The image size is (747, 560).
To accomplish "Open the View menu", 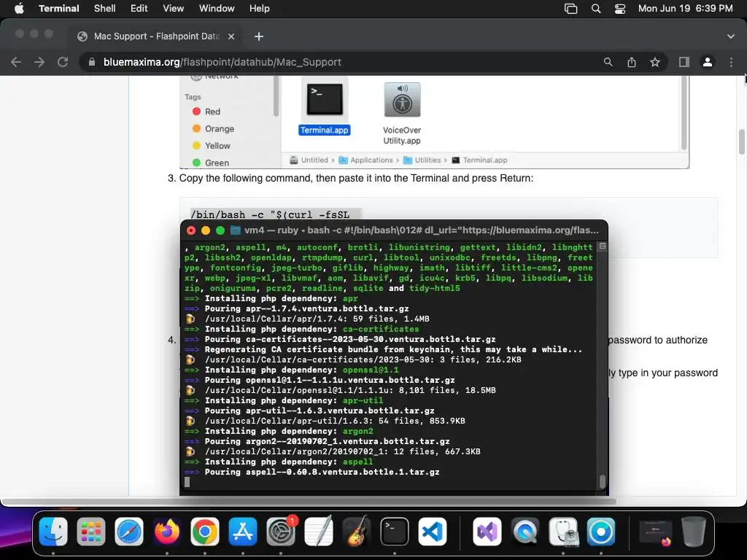I will (174, 9).
